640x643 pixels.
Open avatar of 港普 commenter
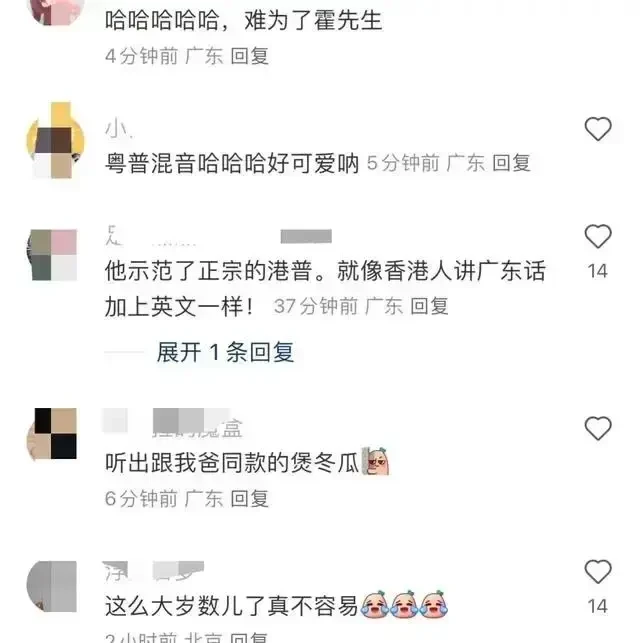pyautogui.click(x=52, y=255)
